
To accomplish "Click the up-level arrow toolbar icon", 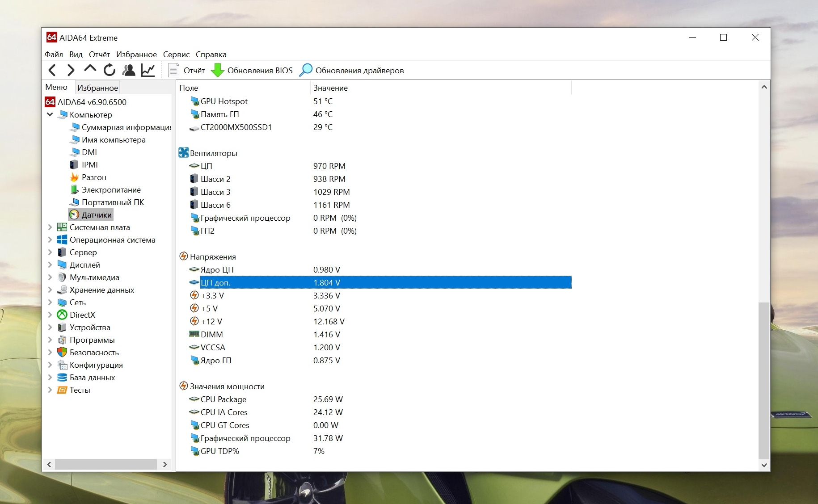I will pyautogui.click(x=90, y=69).
